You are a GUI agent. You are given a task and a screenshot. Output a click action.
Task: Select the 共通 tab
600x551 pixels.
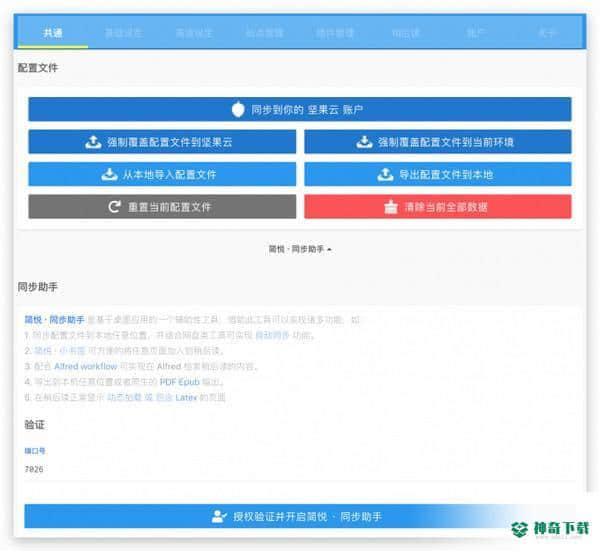point(53,33)
